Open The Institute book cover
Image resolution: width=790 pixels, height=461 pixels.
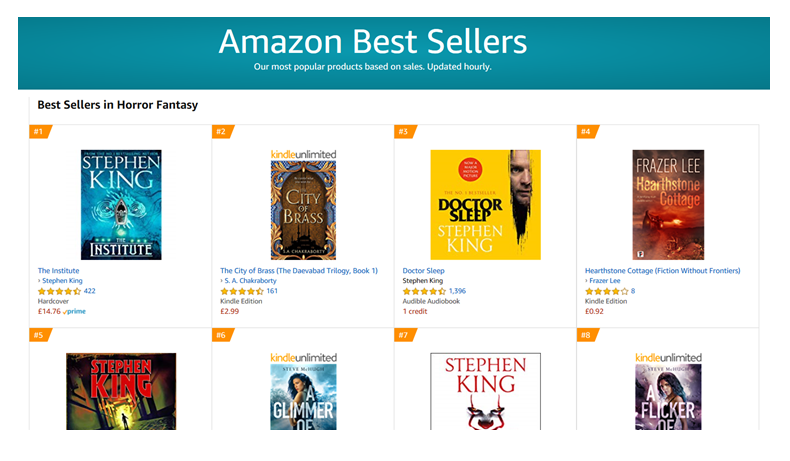tap(121, 205)
